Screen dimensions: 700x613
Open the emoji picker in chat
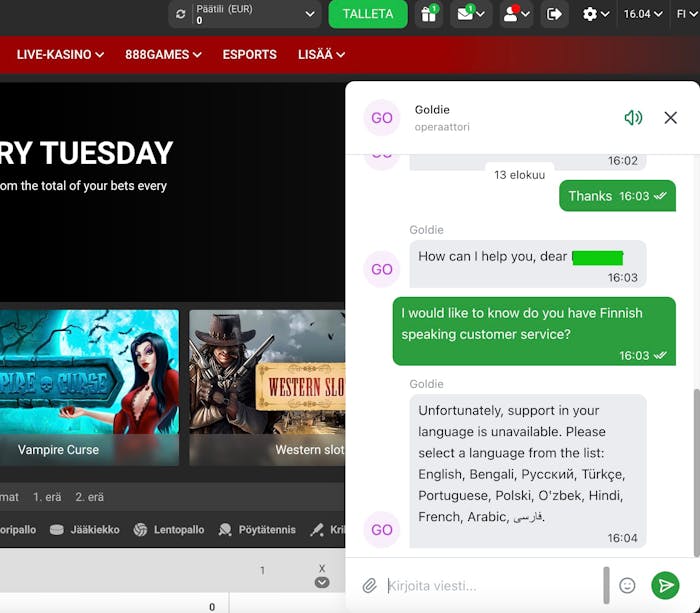(627, 585)
